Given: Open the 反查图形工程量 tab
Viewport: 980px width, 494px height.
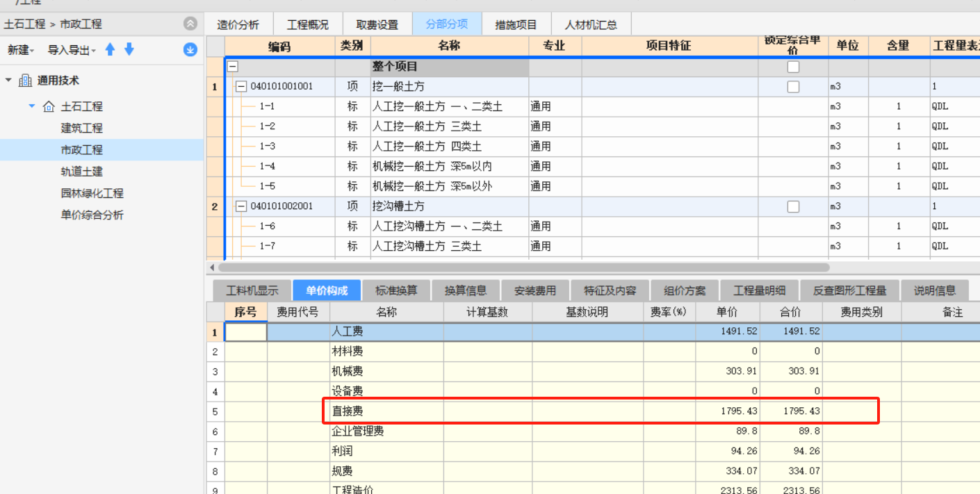Looking at the screenshot, I should [x=850, y=290].
